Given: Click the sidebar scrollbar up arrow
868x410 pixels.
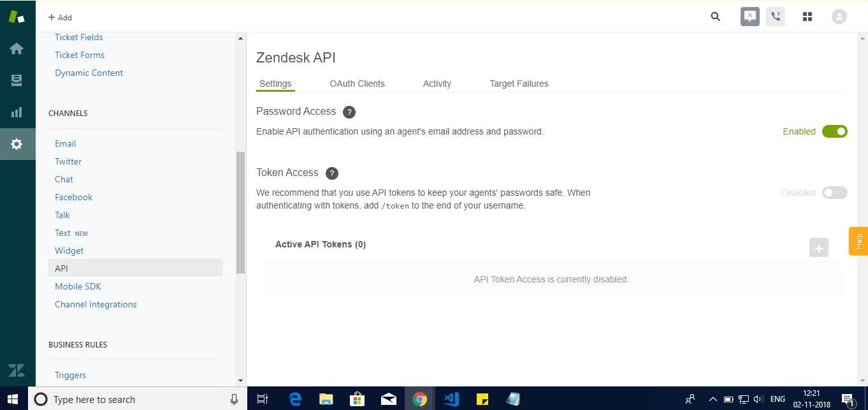Looking at the screenshot, I should click(x=241, y=38).
